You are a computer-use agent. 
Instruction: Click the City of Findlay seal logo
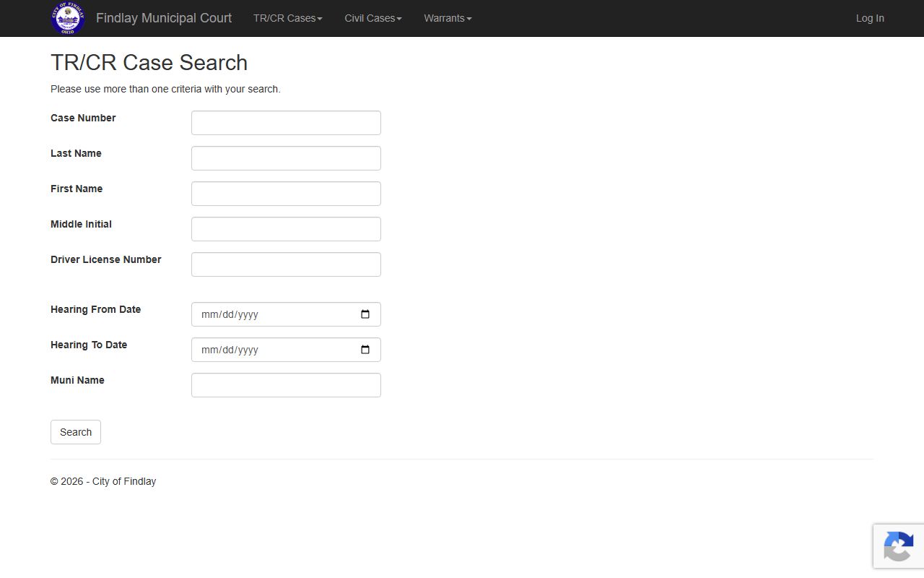tap(68, 18)
